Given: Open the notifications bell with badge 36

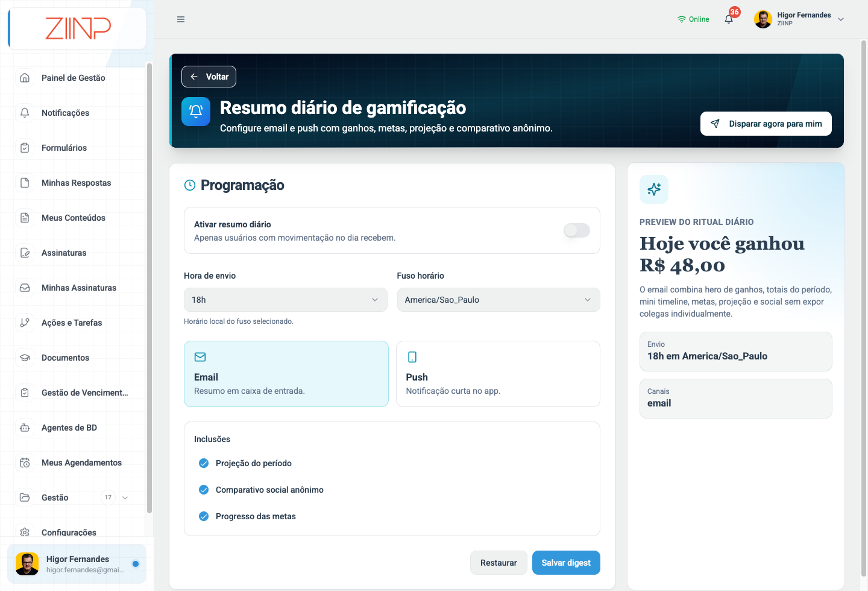Looking at the screenshot, I should [x=729, y=19].
